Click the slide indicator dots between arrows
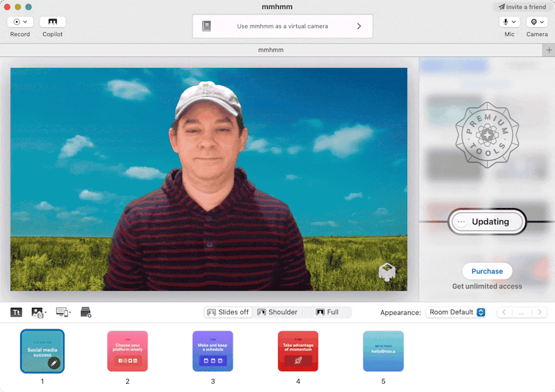The height and width of the screenshot is (392, 555). tap(522, 312)
